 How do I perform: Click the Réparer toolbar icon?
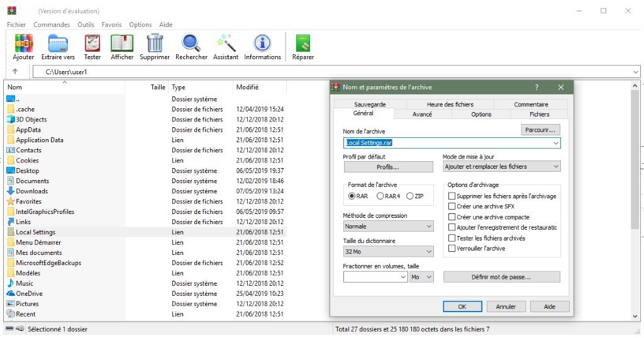pos(303,44)
